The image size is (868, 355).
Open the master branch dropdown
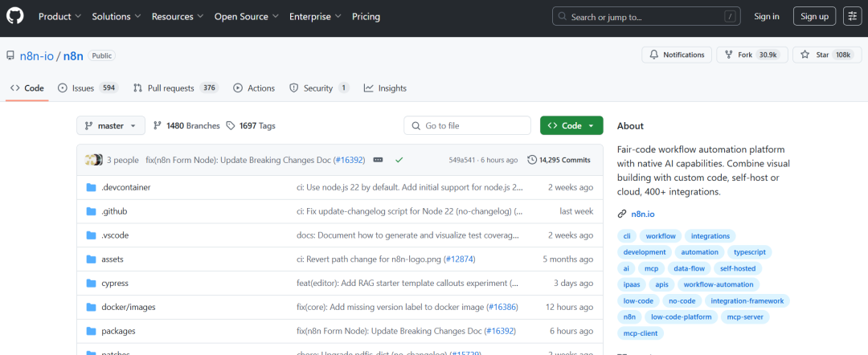(x=111, y=125)
